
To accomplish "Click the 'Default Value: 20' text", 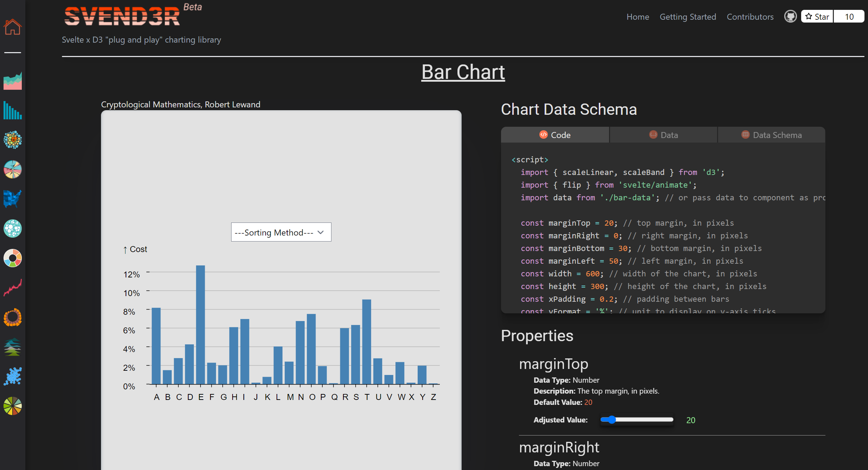I will coord(563,402).
